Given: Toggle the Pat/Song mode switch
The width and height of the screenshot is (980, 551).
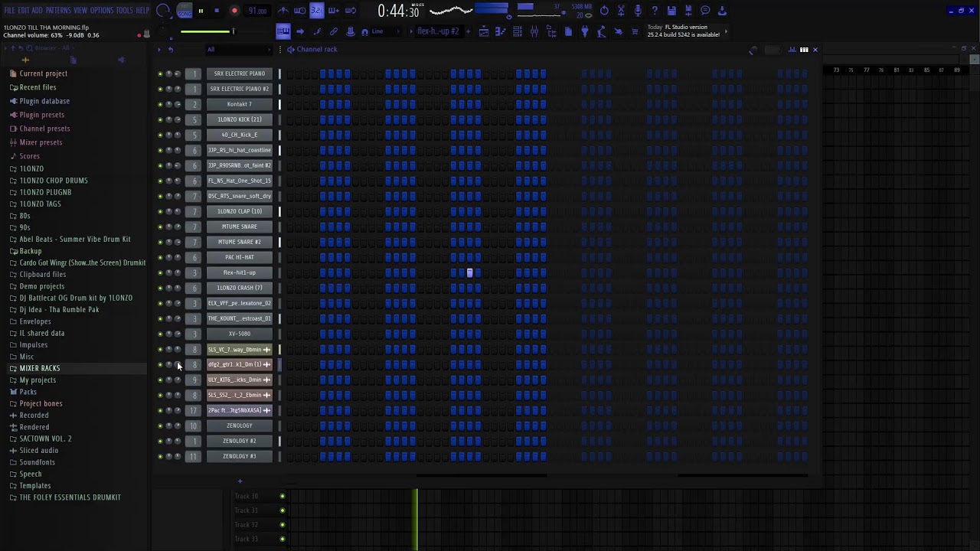Looking at the screenshot, I should [185, 11].
